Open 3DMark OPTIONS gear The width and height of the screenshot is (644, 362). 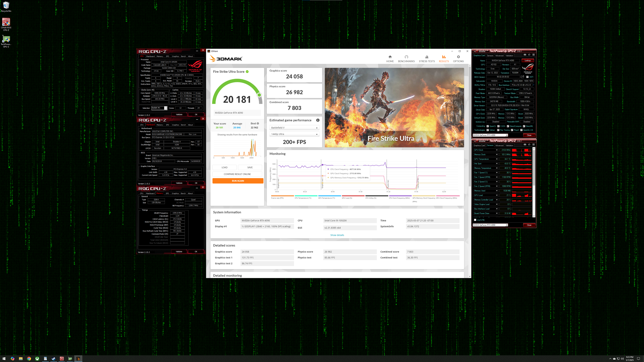458,59
